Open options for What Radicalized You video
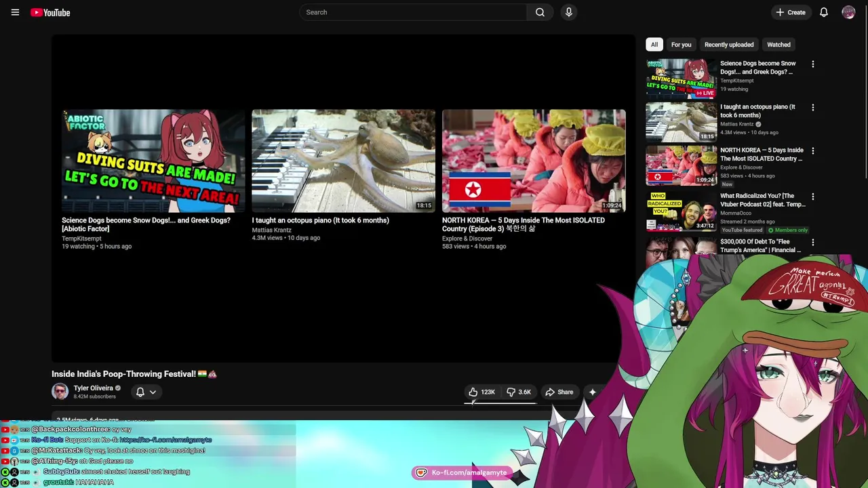 pyautogui.click(x=813, y=197)
